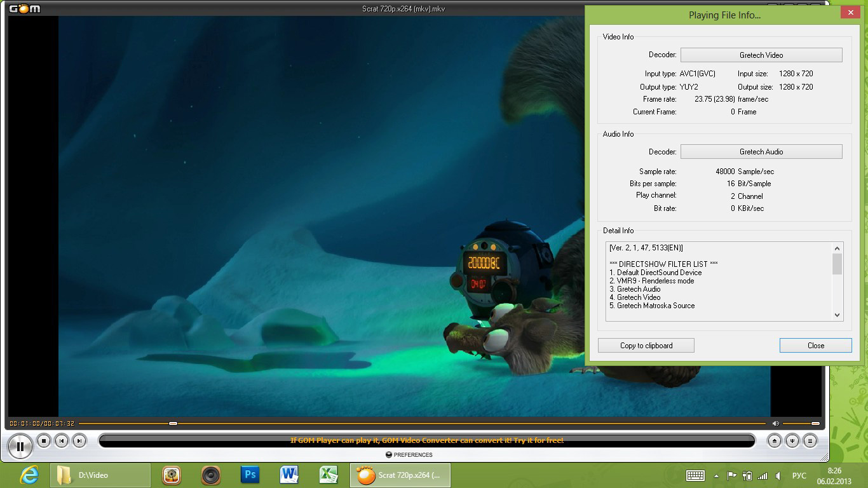Close the Playing File Info dialog
The height and width of the screenshot is (488, 868).
[x=815, y=346]
